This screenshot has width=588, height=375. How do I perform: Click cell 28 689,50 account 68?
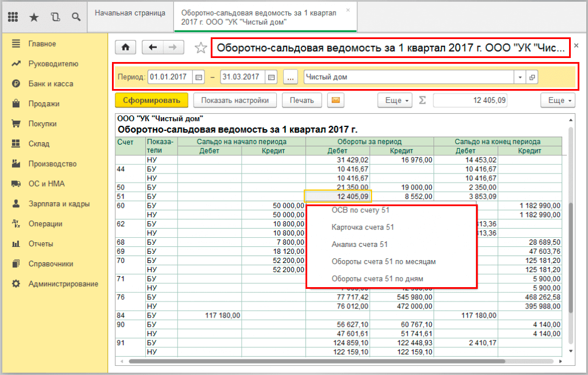click(x=530, y=242)
